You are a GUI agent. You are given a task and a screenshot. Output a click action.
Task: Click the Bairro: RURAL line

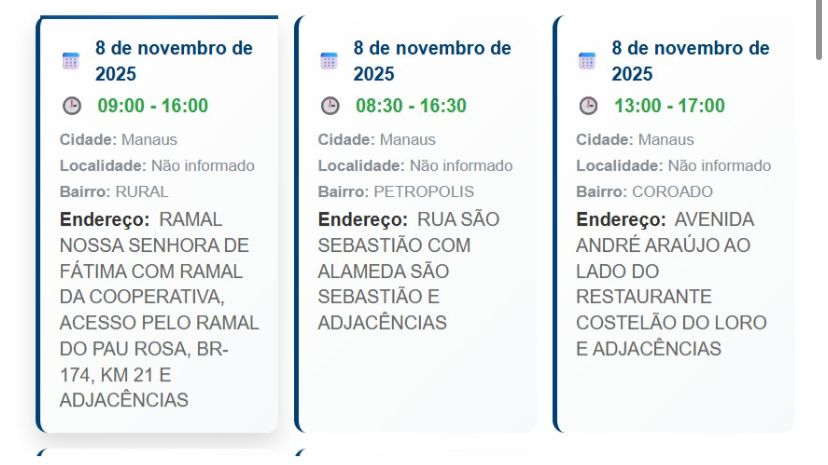[x=114, y=191]
